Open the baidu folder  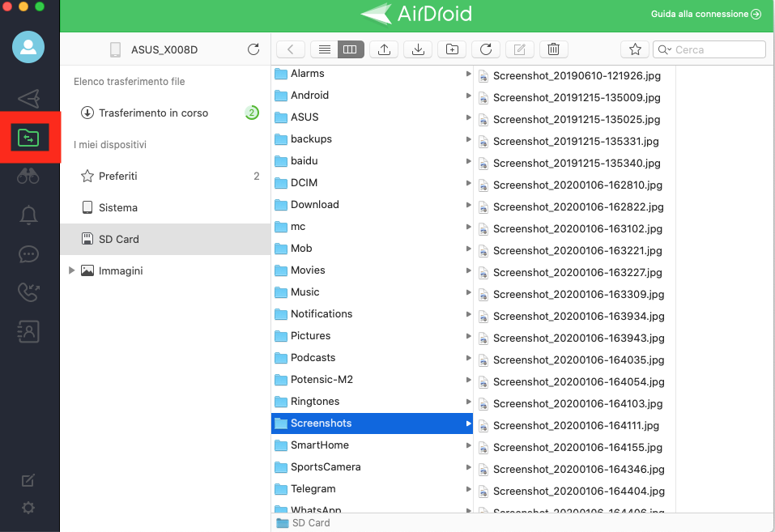tap(373, 160)
